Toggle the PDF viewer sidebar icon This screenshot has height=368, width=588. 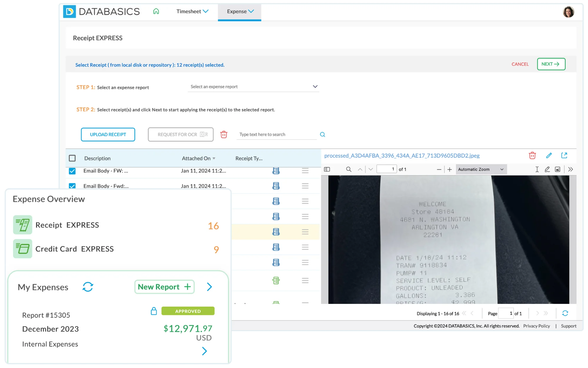(327, 169)
